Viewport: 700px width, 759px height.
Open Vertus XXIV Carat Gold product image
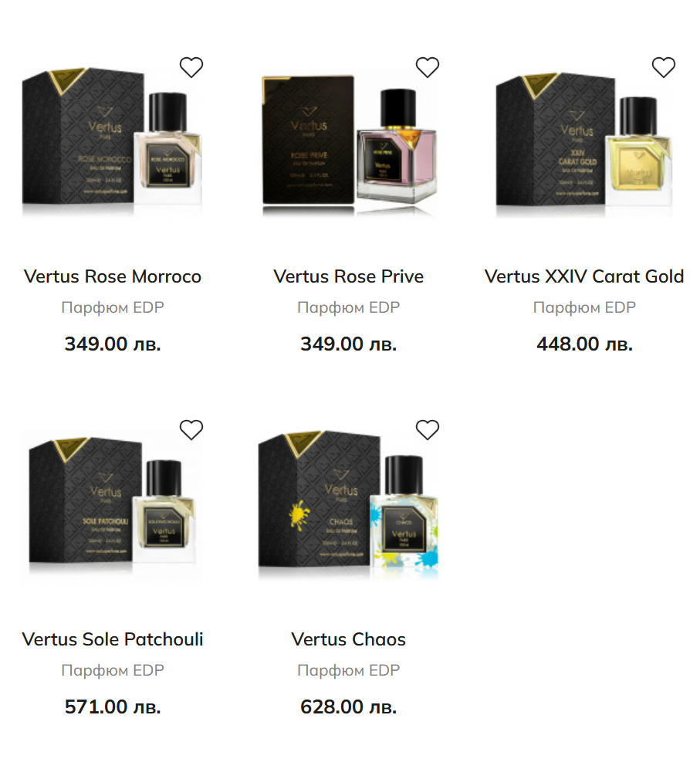coord(584,144)
